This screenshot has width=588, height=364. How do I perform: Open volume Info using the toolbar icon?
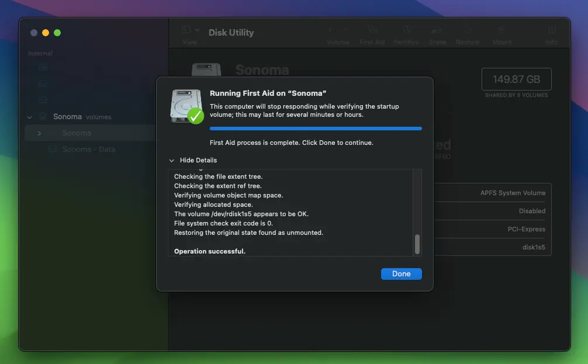coord(551,33)
